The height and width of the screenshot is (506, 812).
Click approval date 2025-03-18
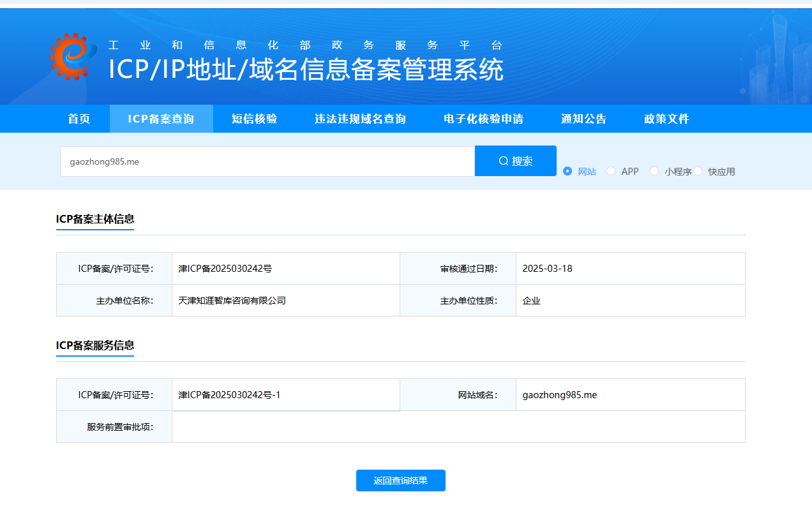point(547,269)
